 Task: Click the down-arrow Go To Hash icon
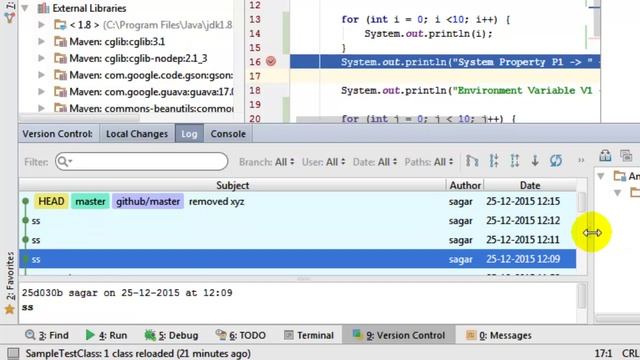(535, 161)
